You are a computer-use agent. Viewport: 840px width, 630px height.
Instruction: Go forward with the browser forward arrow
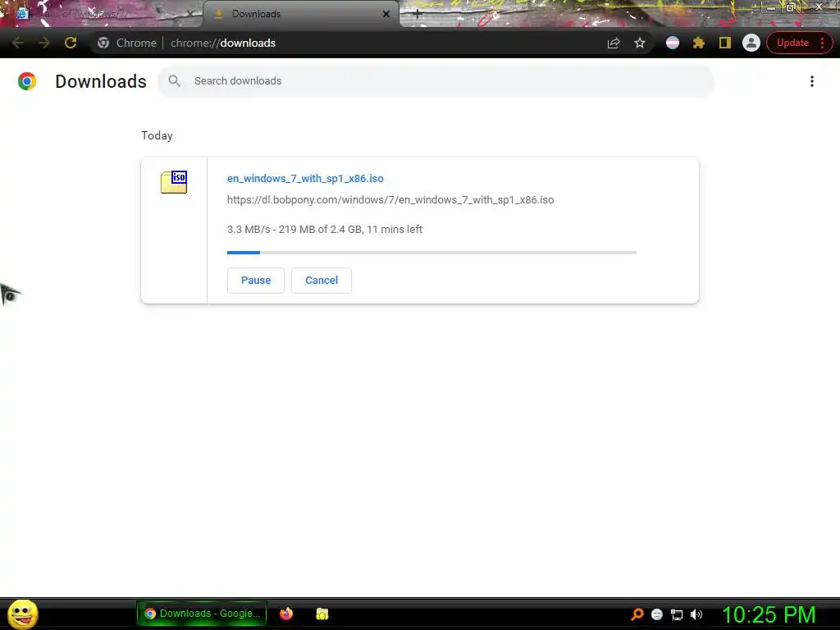(x=44, y=43)
